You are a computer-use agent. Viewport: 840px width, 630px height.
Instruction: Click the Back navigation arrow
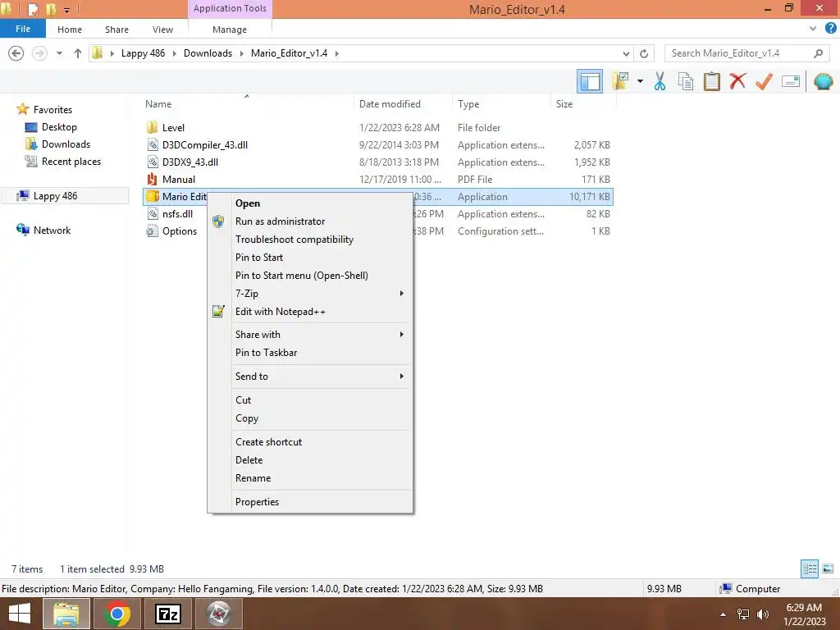coord(16,53)
